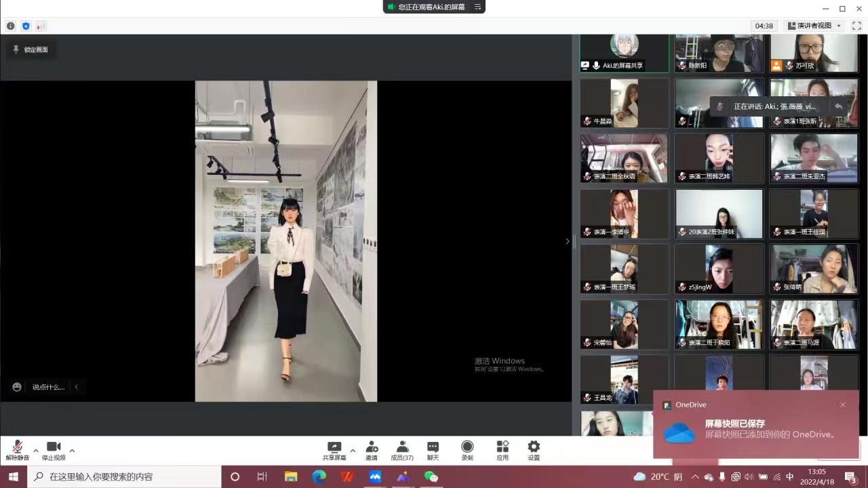Select 张绮萌 video tile
Viewport: 868px width, 488px height.
point(814,269)
